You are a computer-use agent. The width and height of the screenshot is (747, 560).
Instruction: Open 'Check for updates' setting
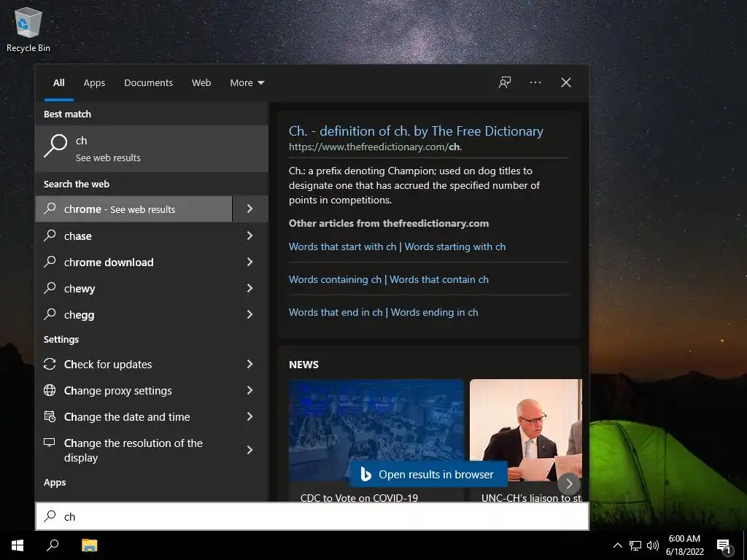tap(134, 364)
